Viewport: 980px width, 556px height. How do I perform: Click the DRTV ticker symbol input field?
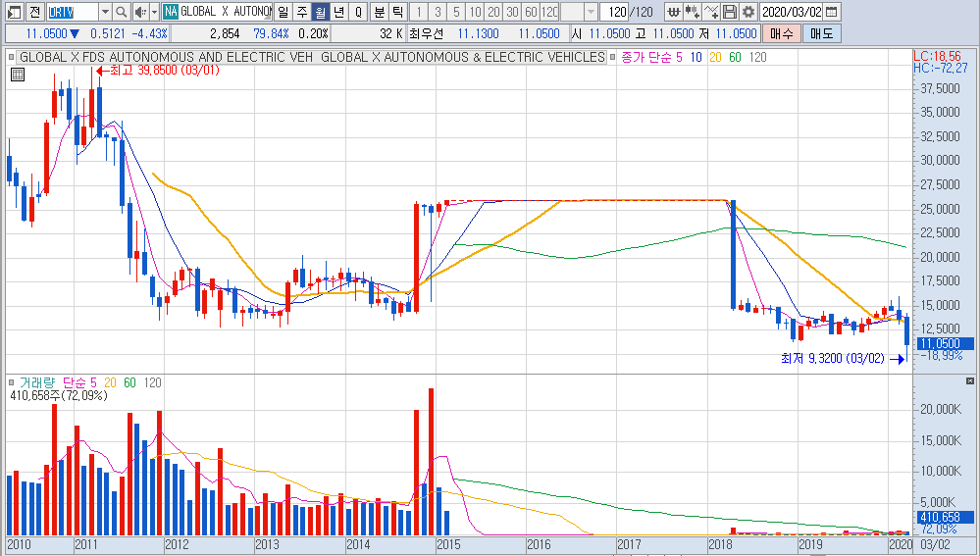(72, 11)
